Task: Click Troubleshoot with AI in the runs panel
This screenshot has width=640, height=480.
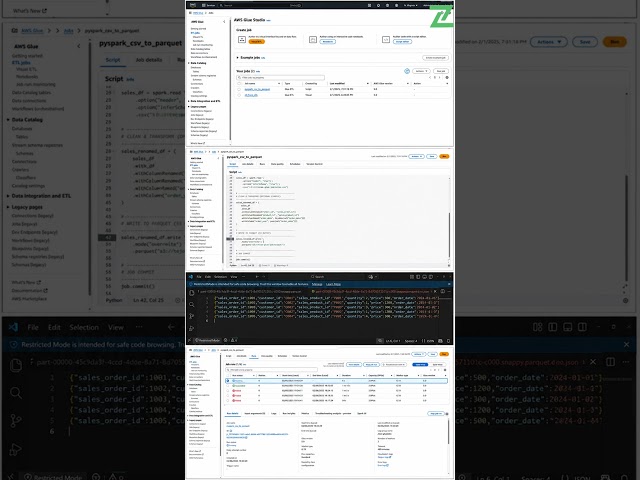Action: pos(394,364)
